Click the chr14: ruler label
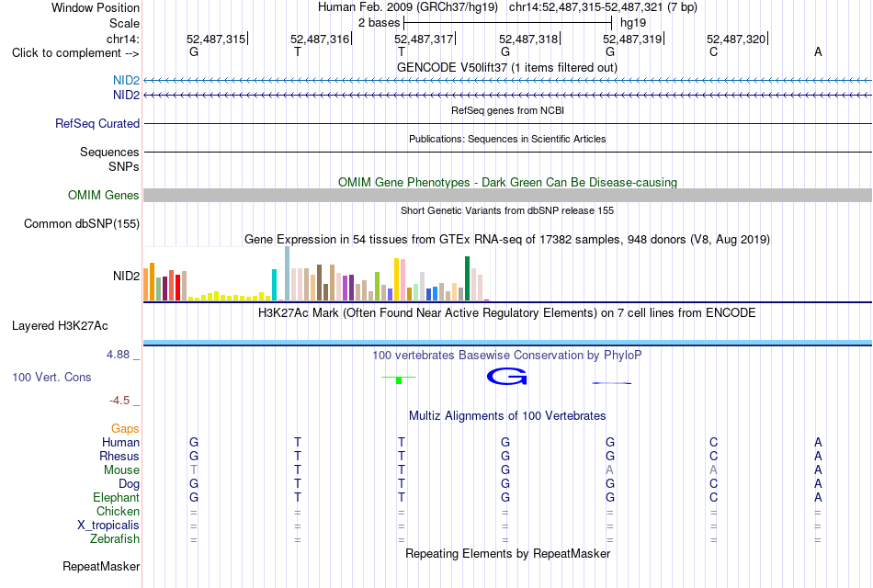Screen dimensions: 873x588 (x=122, y=39)
